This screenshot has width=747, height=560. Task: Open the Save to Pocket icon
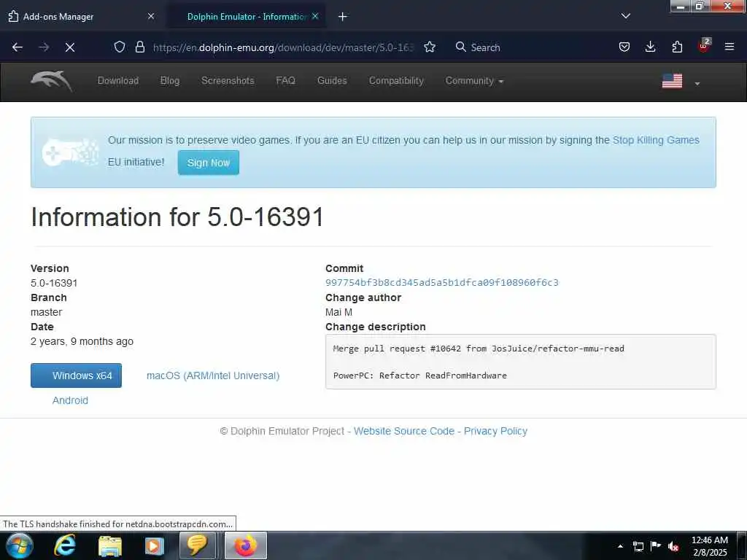pos(624,47)
